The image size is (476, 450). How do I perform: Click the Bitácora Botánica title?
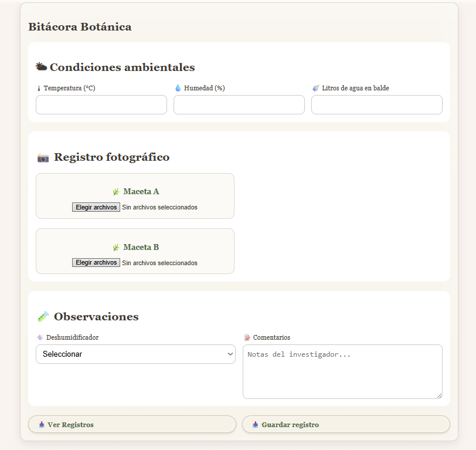click(80, 27)
